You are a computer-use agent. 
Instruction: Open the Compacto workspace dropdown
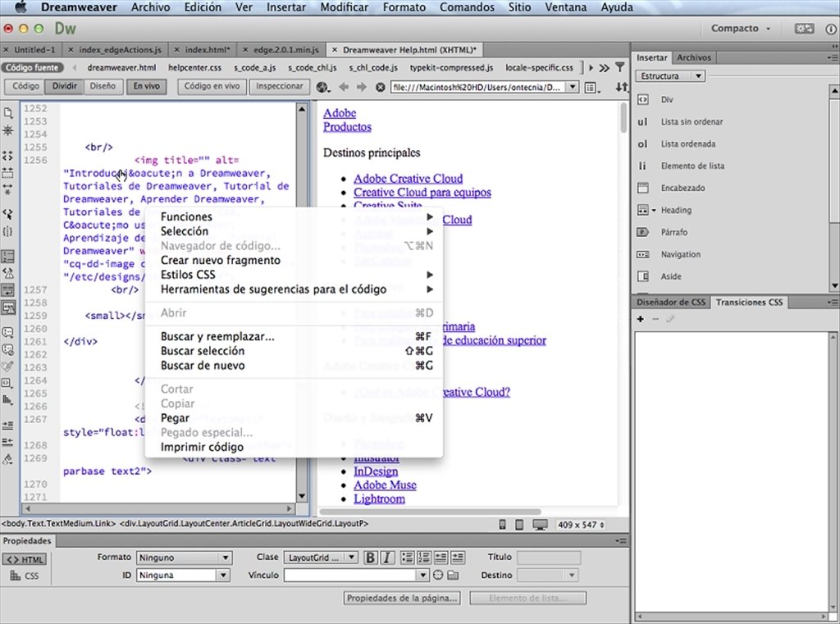(741, 29)
